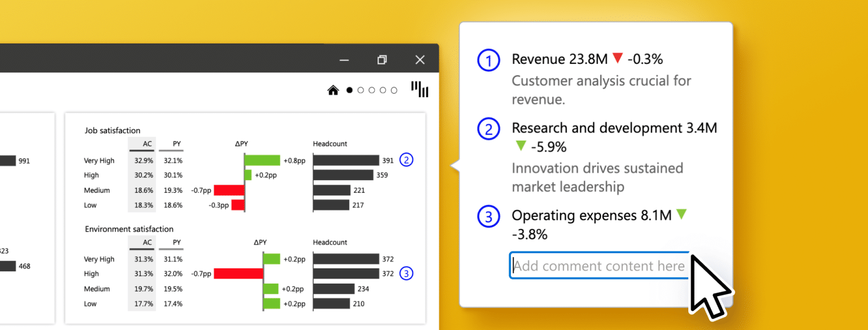Click the Add comment content text field
This screenshot has width=868, height=330.
[x=598, y=266]
